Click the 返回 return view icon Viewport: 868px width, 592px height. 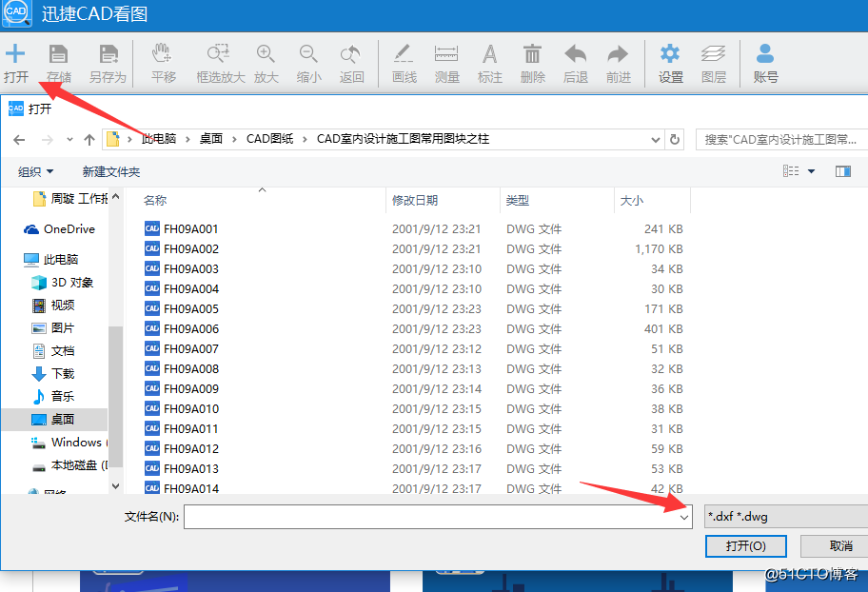point(351,53)
